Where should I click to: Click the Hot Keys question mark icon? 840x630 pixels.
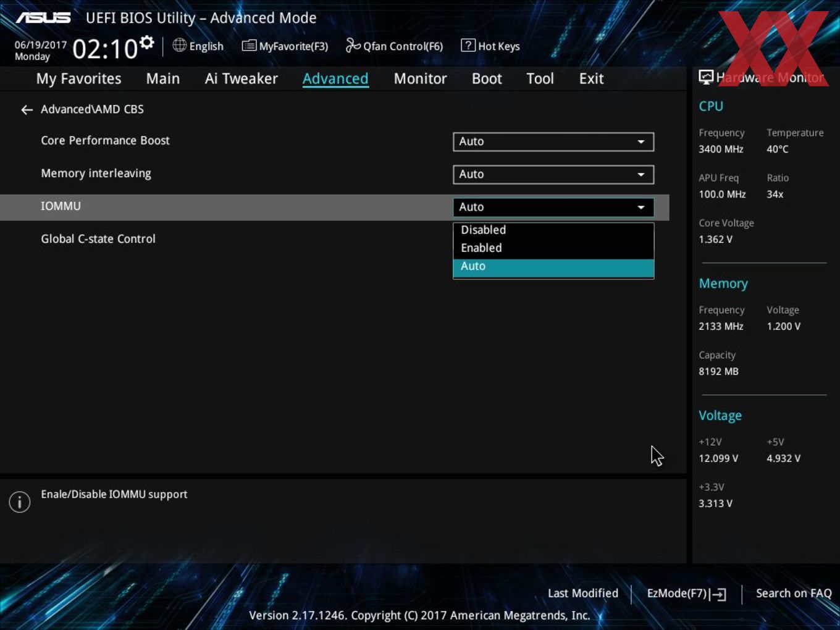tap(468, 46)
